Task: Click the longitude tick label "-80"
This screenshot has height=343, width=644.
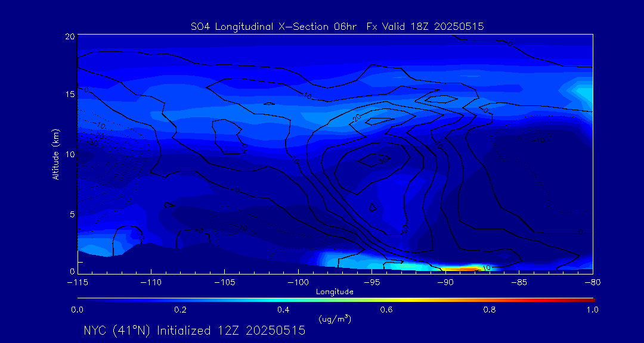Action: click(593, 283)
